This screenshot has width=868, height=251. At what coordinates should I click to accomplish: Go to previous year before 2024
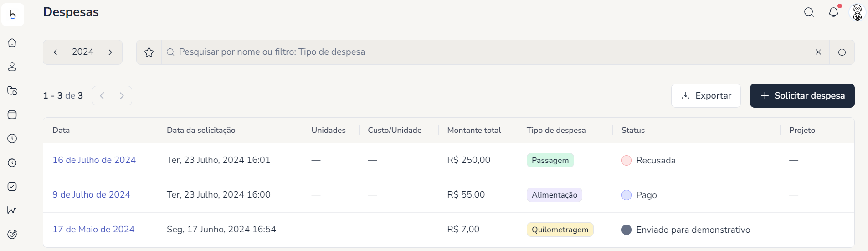tap(56, 52)
